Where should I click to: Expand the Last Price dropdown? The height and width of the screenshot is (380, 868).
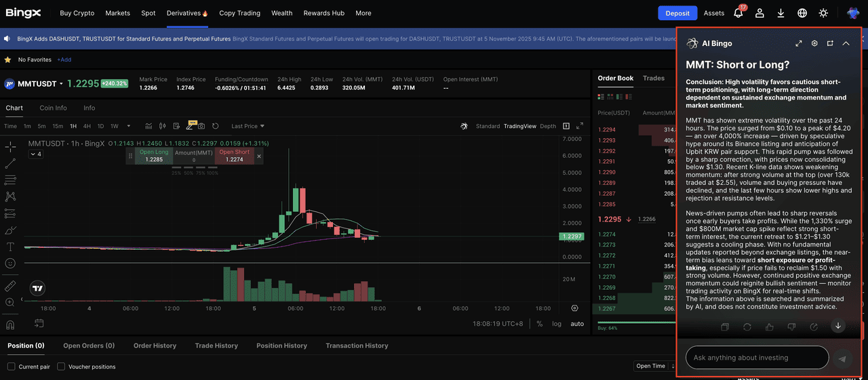coord(248,126)
